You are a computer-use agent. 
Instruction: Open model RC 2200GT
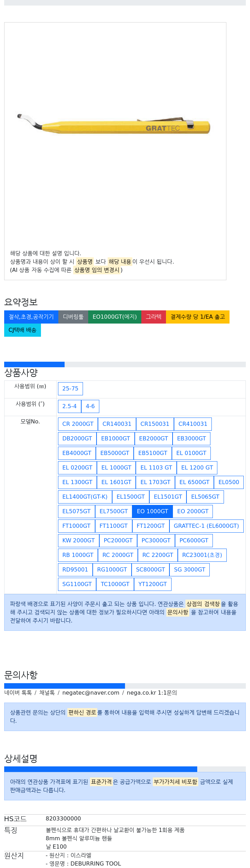(x=158, y=555)
